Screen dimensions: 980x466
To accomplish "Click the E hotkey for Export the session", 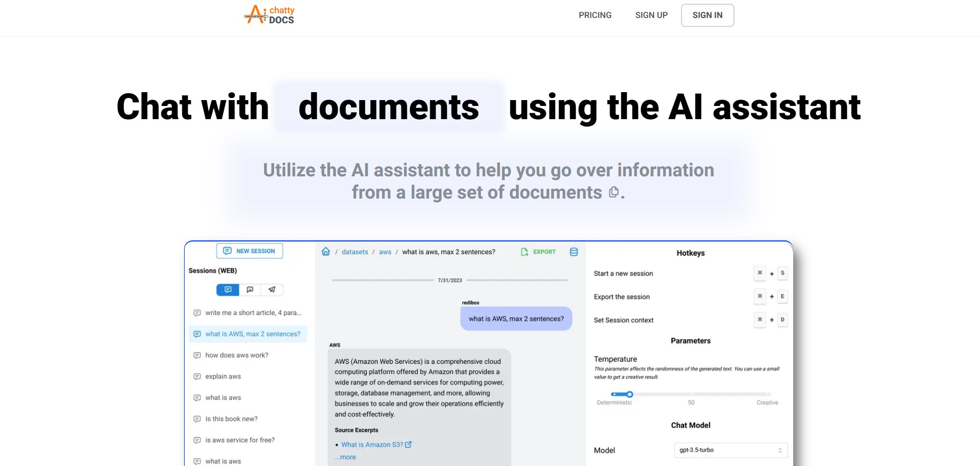I will 783,297.
